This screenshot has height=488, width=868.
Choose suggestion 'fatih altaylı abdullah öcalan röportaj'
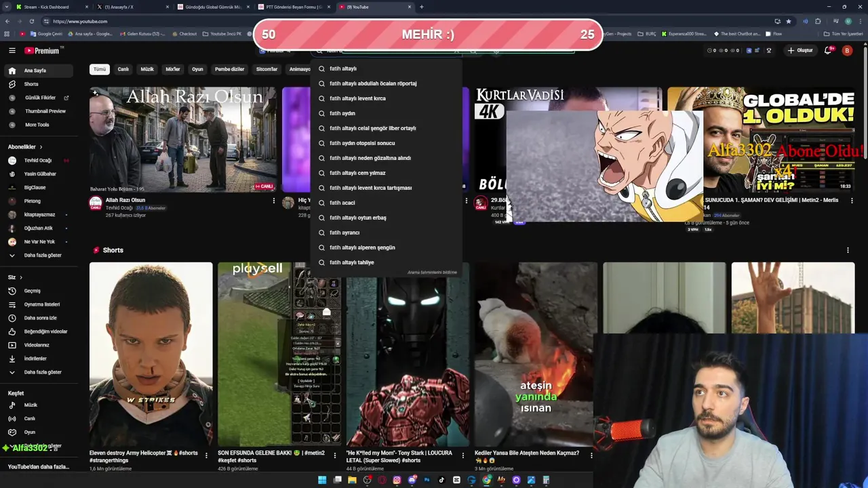click(x=386, y=83)
